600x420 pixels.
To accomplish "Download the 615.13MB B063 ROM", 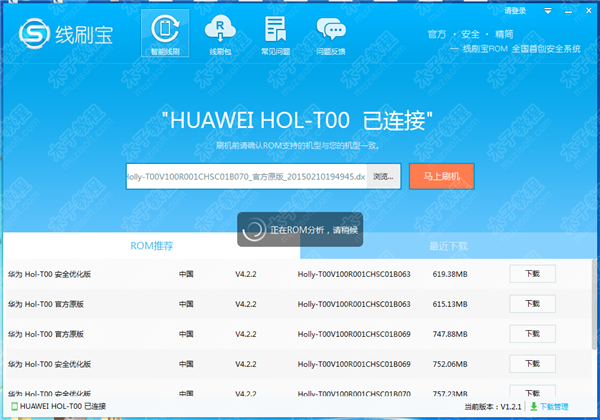I will point(532,304).
